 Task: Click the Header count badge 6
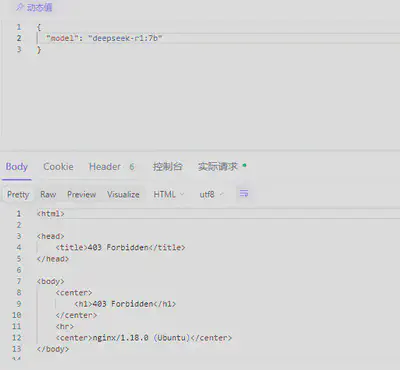(x=132, y=167)
